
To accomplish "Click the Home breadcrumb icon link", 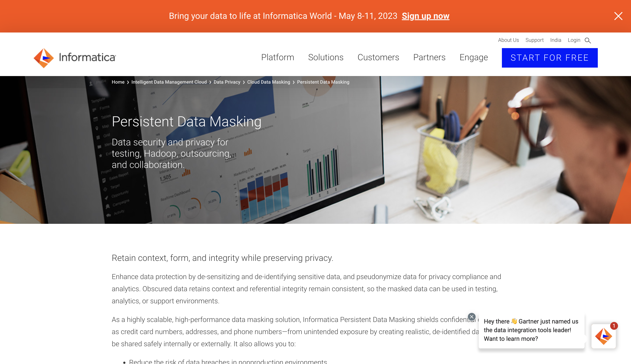I will 118,82.
